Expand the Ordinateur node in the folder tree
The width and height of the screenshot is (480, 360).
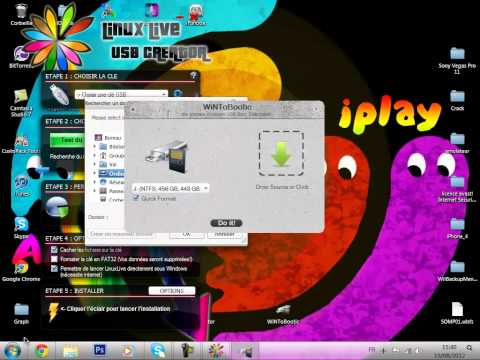(95, 173)
